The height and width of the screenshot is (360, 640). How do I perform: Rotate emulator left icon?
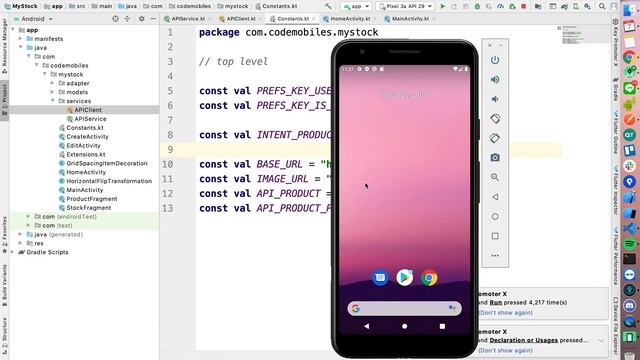click(x=495, y=119)
